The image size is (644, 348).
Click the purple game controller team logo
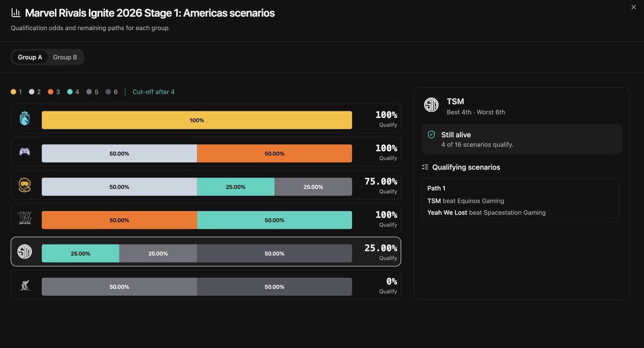[25, 152]
